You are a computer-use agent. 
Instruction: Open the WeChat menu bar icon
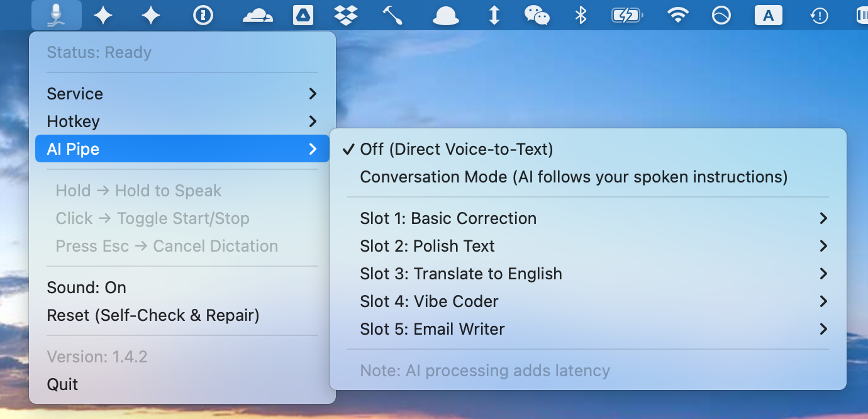(x=537, y=16)
